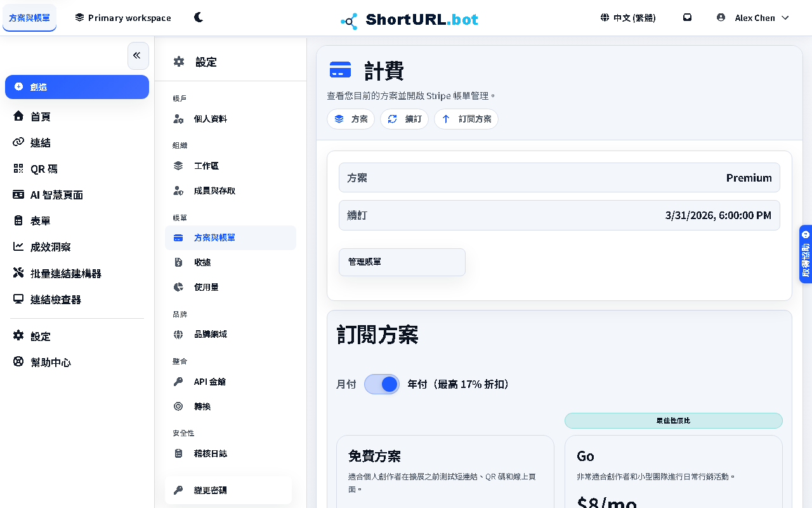Open AI 智慧頁面
This screenshot has width=812, height=508.
click(x=77, y=195)
